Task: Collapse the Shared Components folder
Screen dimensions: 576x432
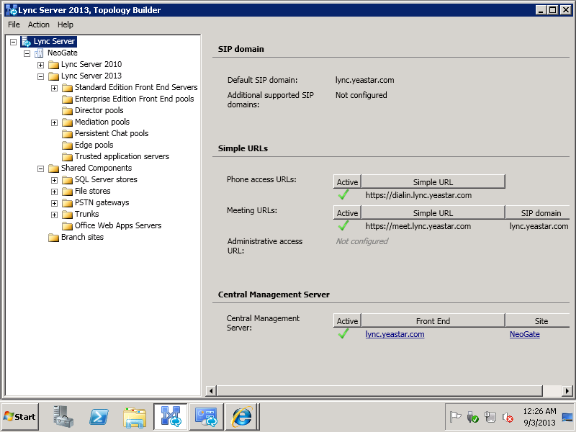Action: tap(40, 169)
